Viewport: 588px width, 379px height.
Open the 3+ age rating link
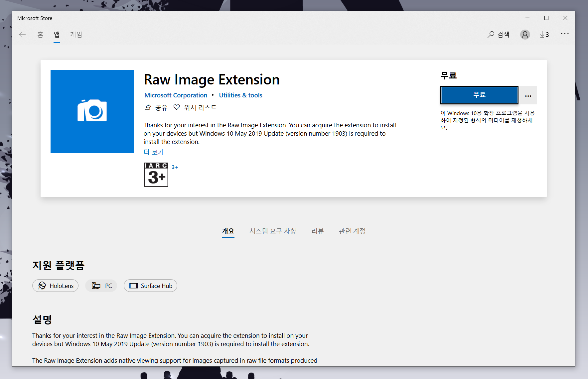[175, 167]
